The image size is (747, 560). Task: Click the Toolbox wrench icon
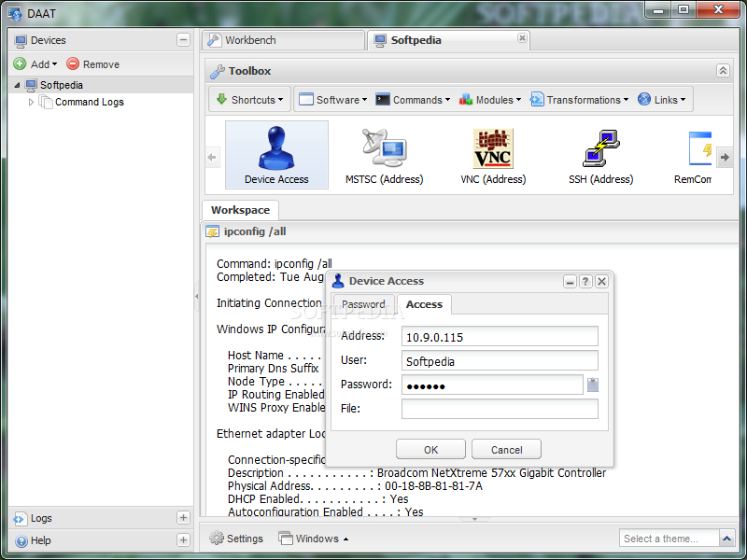(x=218, y=72)
